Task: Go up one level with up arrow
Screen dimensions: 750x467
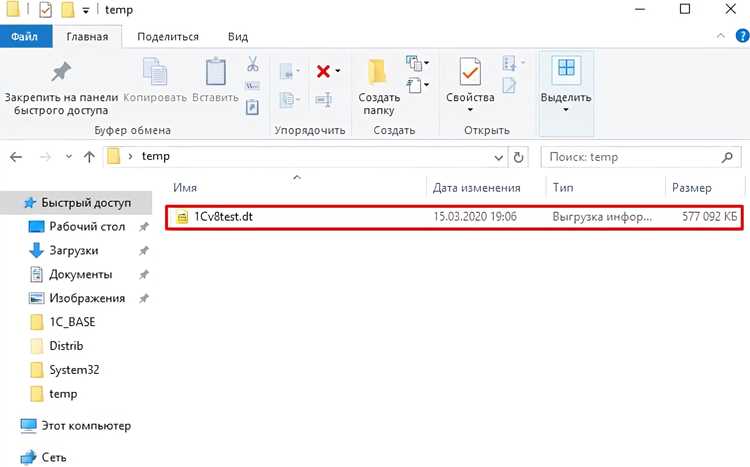Action: tap(89, 157)
